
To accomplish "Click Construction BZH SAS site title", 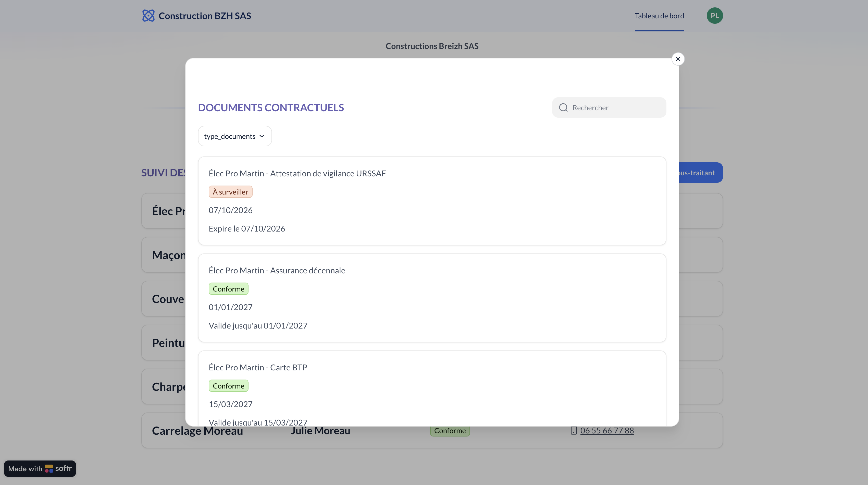I will [205, 16].
